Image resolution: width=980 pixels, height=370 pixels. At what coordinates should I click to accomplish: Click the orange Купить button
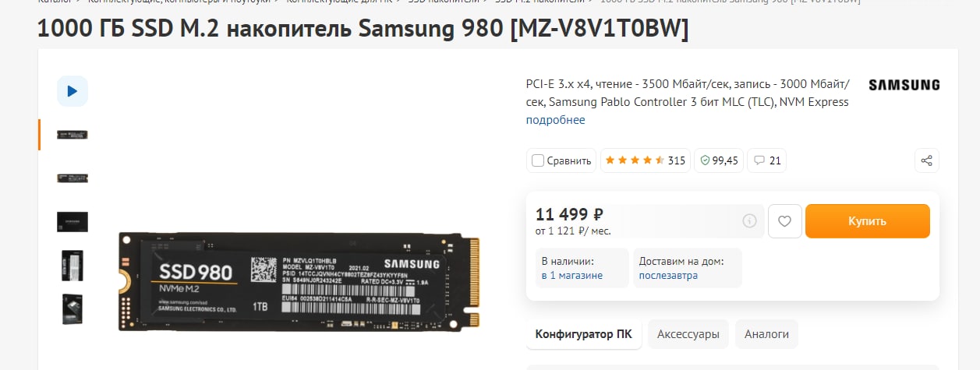tap(868, 221)
